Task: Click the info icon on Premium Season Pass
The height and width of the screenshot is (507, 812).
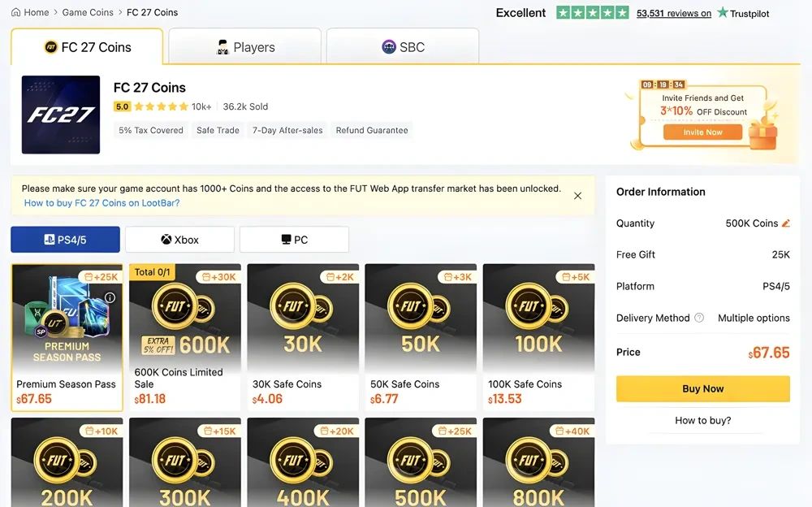Action: [110, 297]
